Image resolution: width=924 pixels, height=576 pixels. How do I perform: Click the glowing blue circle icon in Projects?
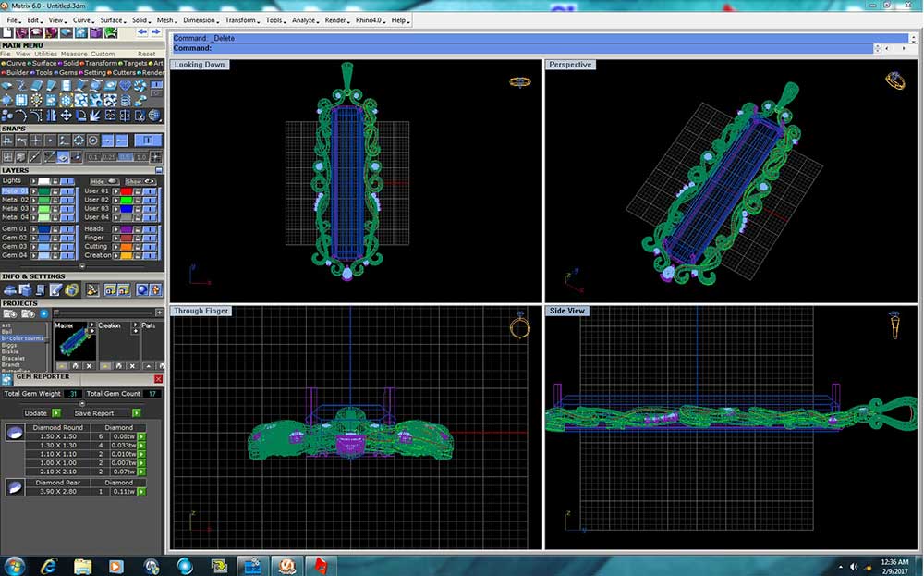[44, 313]
